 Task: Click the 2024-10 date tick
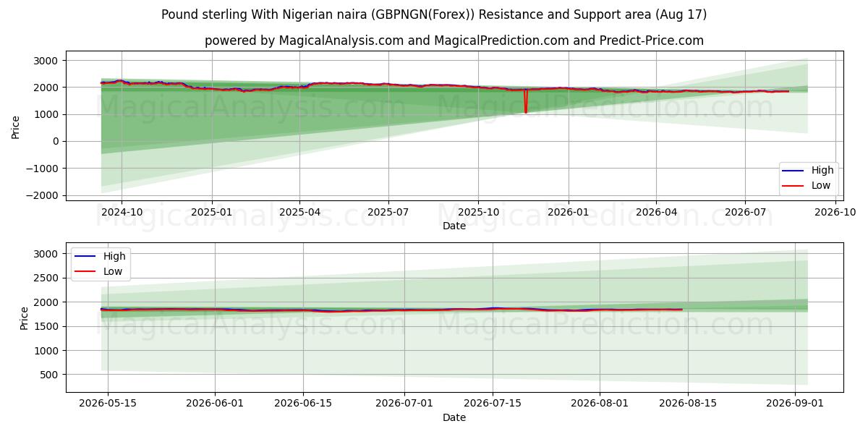coord(121,212)
